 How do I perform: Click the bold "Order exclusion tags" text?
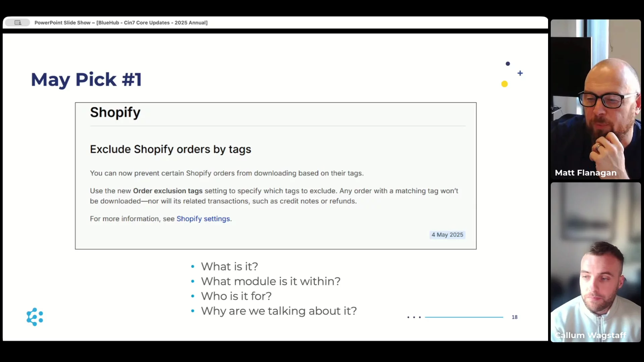[x=168, y=191]
